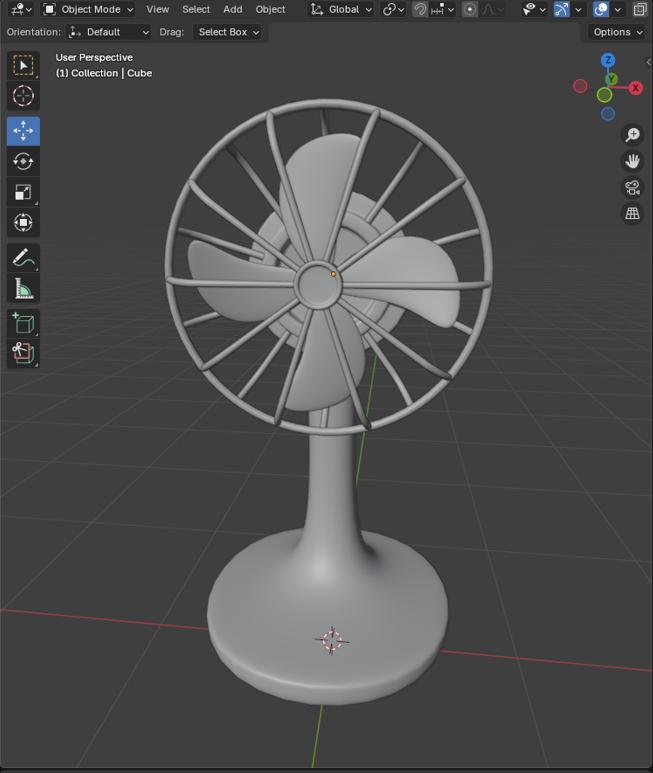Open the pivot point dropdown
Screen dimensions: 653x773
pos(393,9)
